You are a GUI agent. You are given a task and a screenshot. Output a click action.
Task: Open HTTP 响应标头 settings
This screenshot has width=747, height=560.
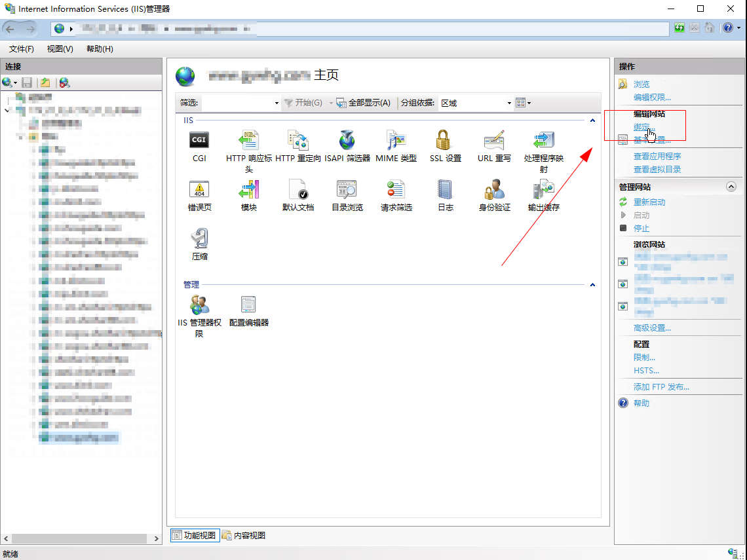(249, 151)
